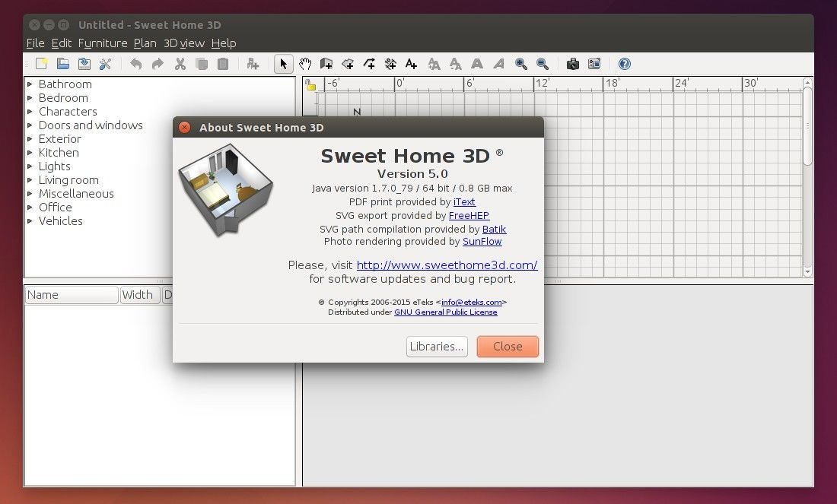Click the Copy icon in toolbar

click(x=201, y=64)
